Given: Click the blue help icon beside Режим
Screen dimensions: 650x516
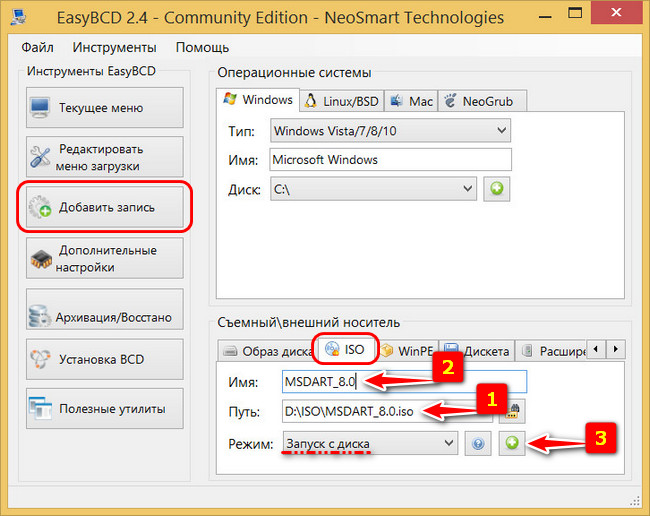Looking at the screenshot, I should point(478,443).
